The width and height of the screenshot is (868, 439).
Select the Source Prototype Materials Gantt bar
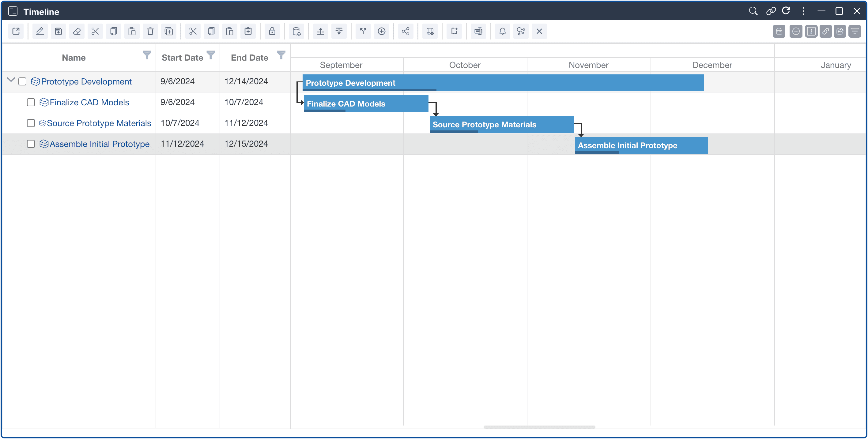(x=501, y=125)
